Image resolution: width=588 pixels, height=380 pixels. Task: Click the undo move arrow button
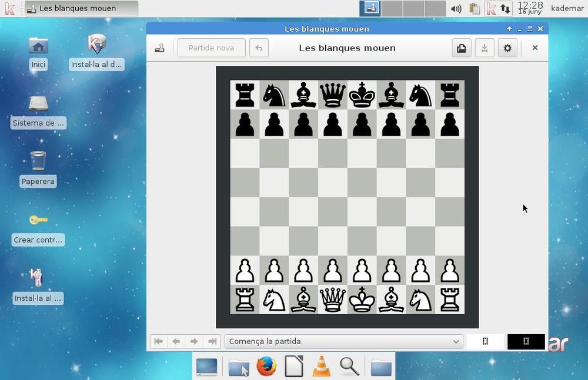click(259, 48)
